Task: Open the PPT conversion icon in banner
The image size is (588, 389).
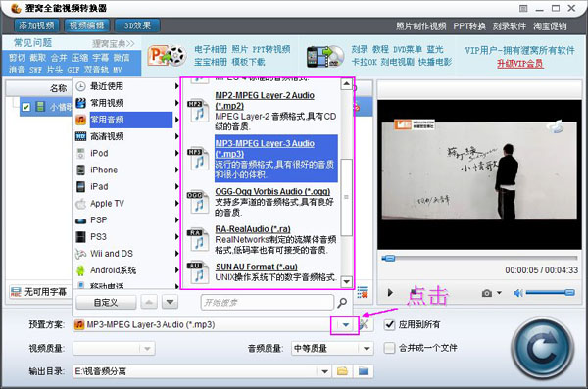Action: tap(168, 56)
